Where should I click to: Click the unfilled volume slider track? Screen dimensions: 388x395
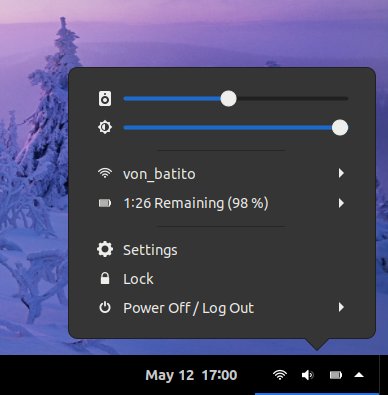click(x=292, y=99)
